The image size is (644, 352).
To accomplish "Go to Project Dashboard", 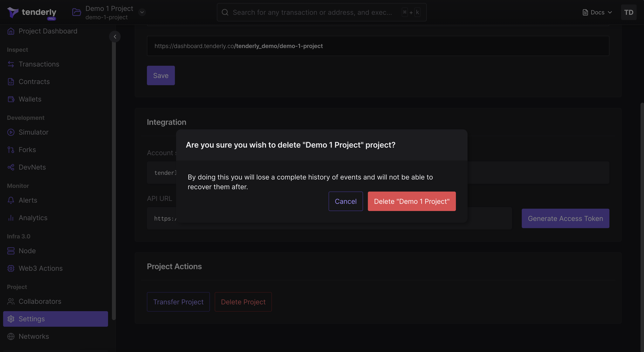I will [x=48, y=31].
